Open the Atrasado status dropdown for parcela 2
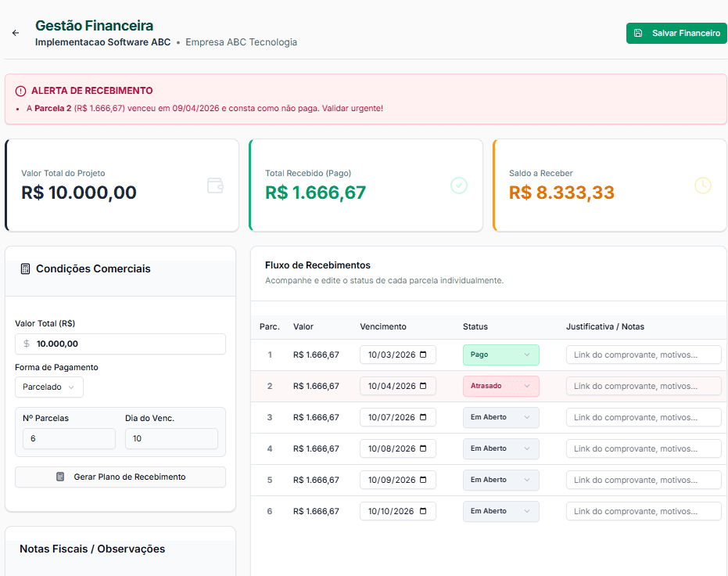The width and height of the screenshot is (728, 576). click(501, 386)
